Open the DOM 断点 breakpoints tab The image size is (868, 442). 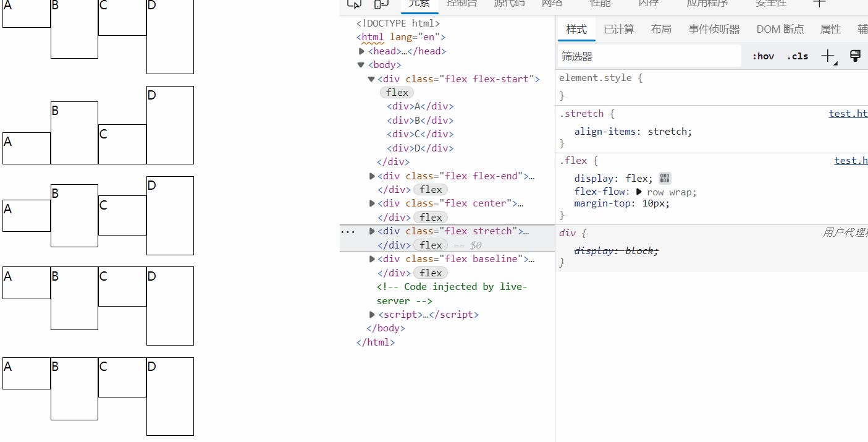(x=780, y=29)
